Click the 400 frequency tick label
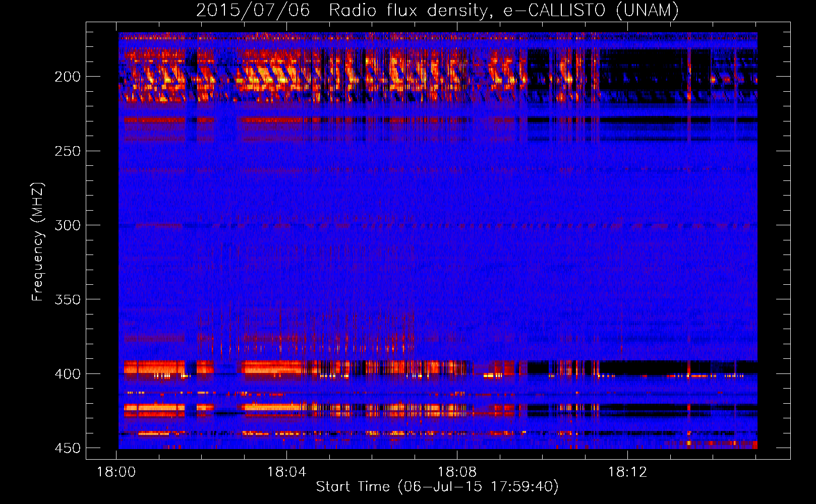This screenshot has width=816, height=504. [x=68, y=374]
